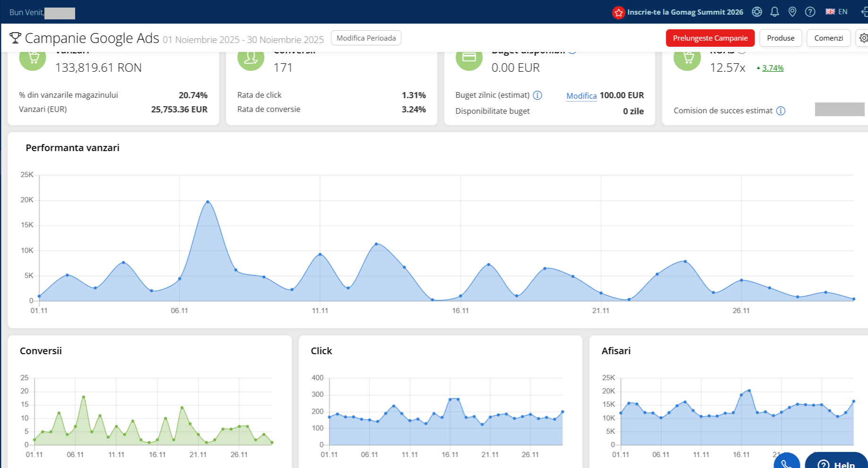Open campaign settings gear icon
Viewport: 868px width, 468px height.
[x=863, y=38]
